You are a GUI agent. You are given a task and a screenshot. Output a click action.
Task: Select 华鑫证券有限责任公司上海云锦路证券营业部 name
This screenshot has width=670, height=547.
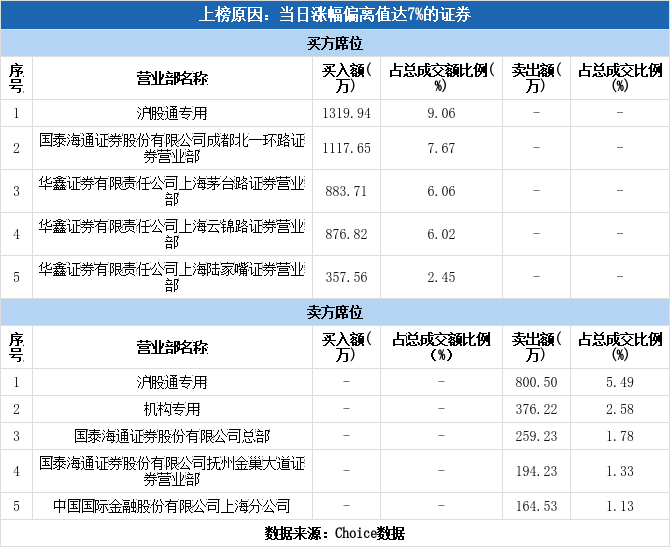tap(172, 234)
